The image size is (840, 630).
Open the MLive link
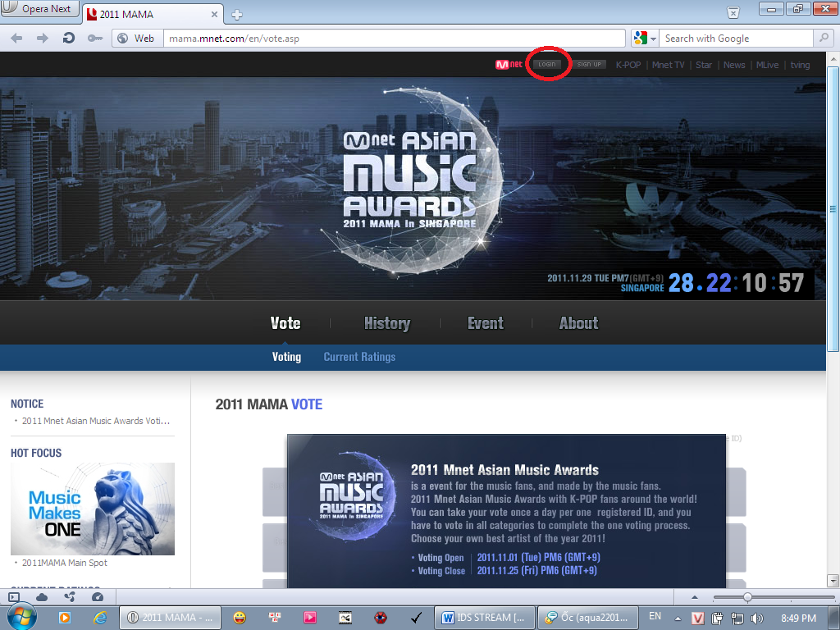click(x=767, y=65)
